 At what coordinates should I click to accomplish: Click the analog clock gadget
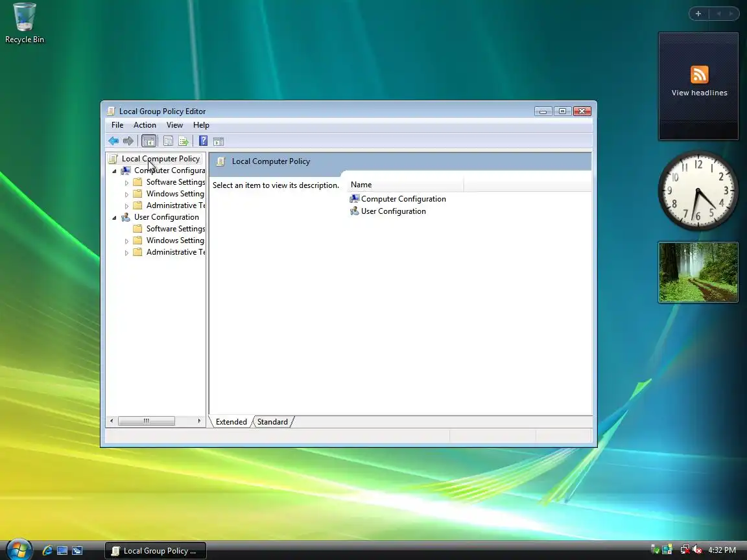pyautogui.click(x=698, y=191)
